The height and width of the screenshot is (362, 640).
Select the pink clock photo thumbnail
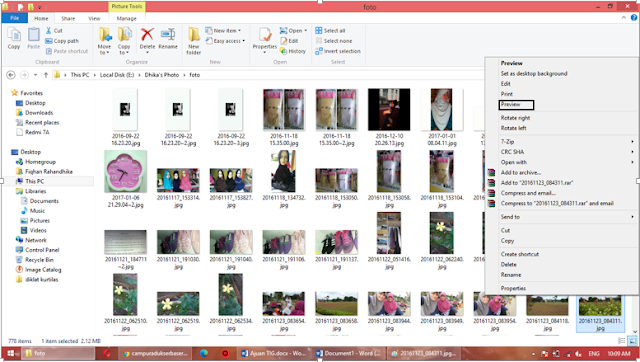[x=125, y=171]
